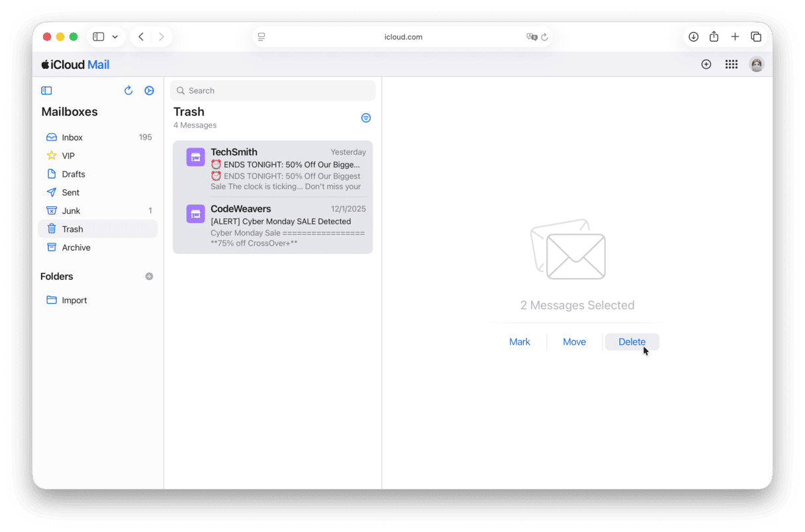Viewport: 805px width, 532px height.
Task: Select the Inbox mailbox
Action: [72, 138]
